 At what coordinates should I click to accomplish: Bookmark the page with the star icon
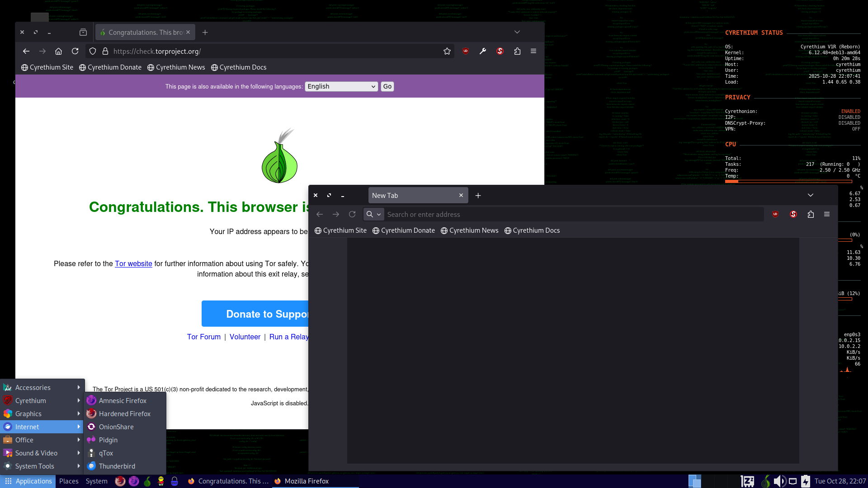click(447, 51)
